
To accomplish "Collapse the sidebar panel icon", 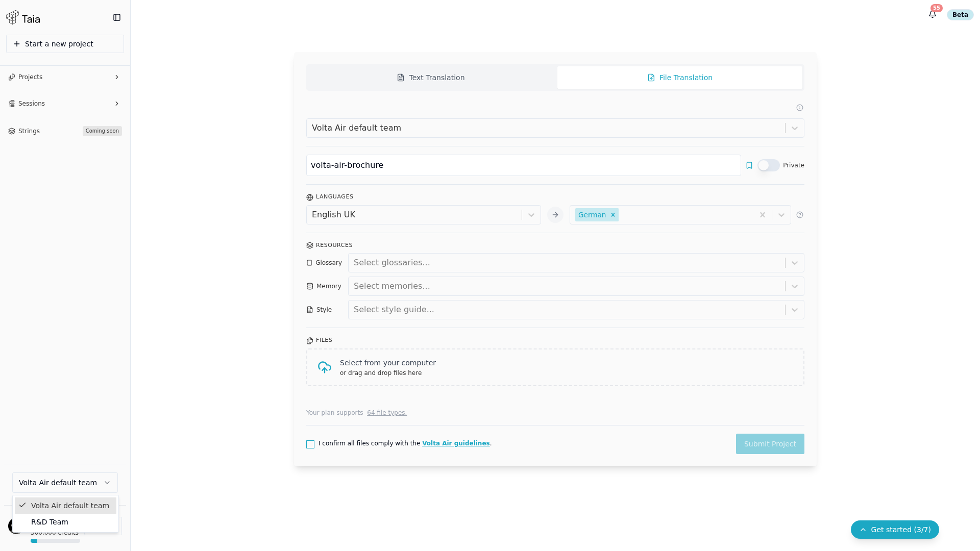I will (117, 17).
